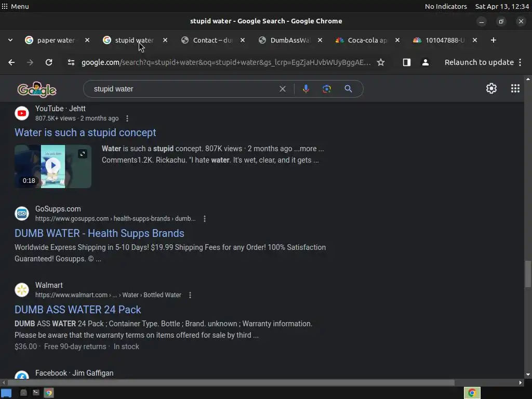This screenshot has width=532, height=399.
Task: Click the show desktop taskbar icon
Action: click(x=6, y=393)
